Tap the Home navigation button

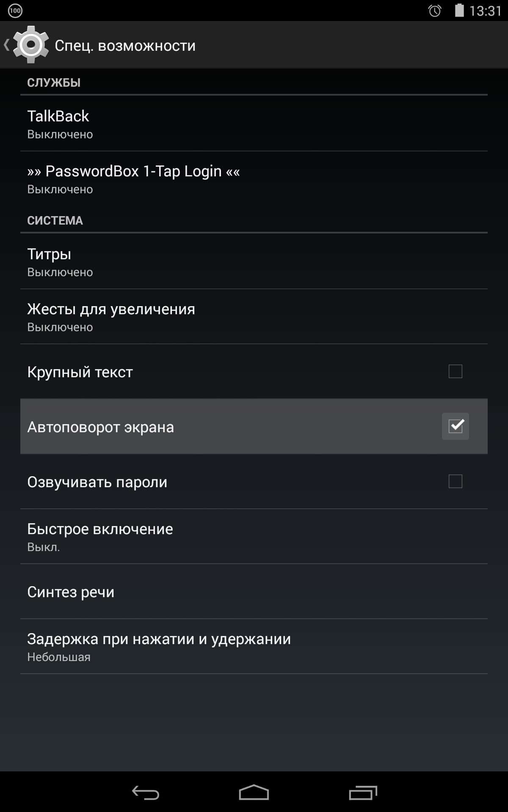(x=254, y=793)
